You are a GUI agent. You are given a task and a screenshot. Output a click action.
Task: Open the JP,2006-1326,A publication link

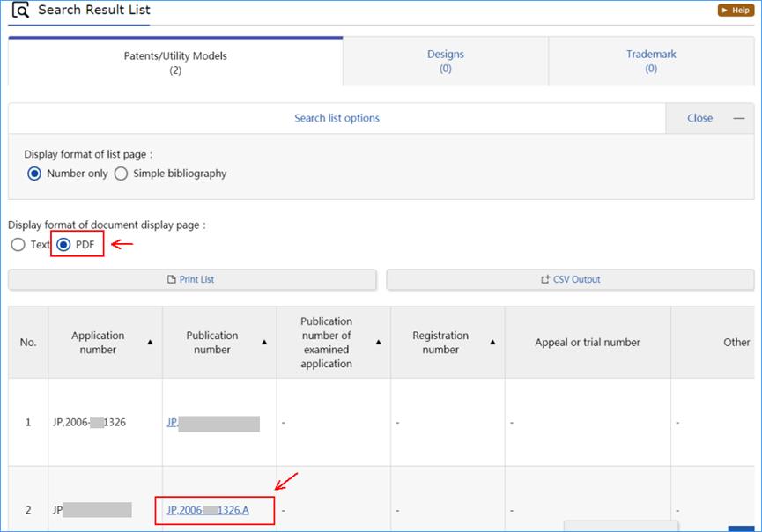208,510
